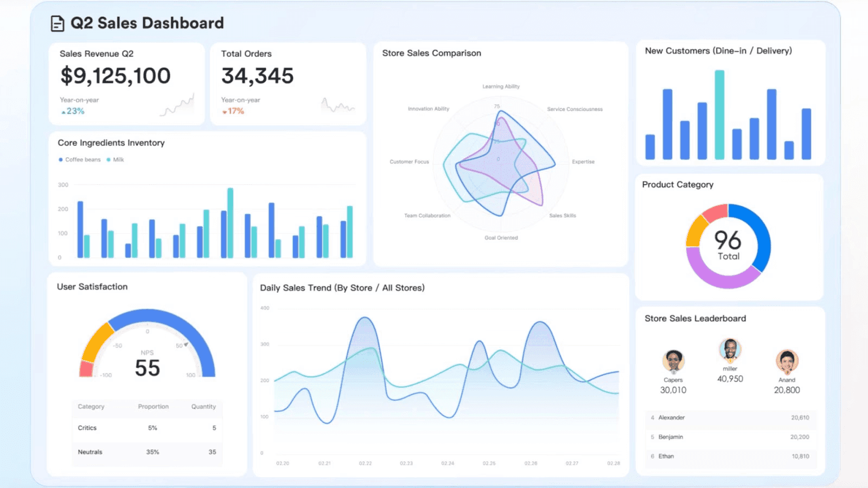Select Anand's profile picture
Viewport: 868px width, 488px height.
pyautogui.click(x=787, y=362)
